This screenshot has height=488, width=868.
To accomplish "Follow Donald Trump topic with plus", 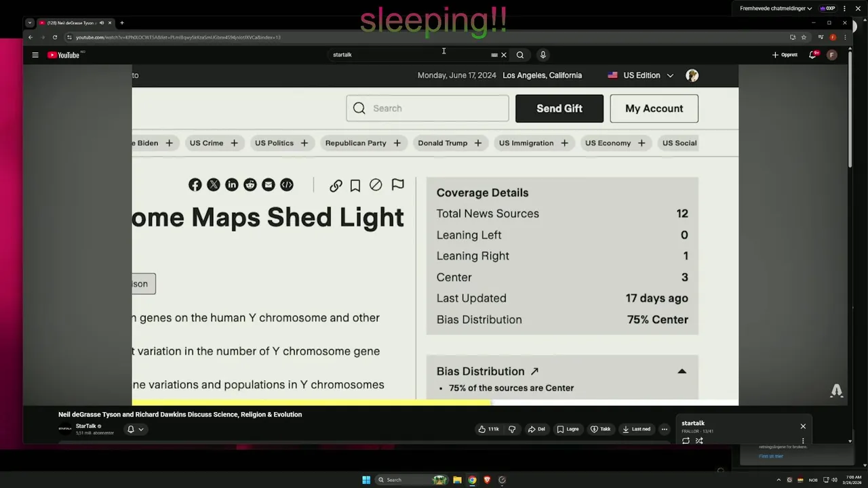I will (478, 143).
